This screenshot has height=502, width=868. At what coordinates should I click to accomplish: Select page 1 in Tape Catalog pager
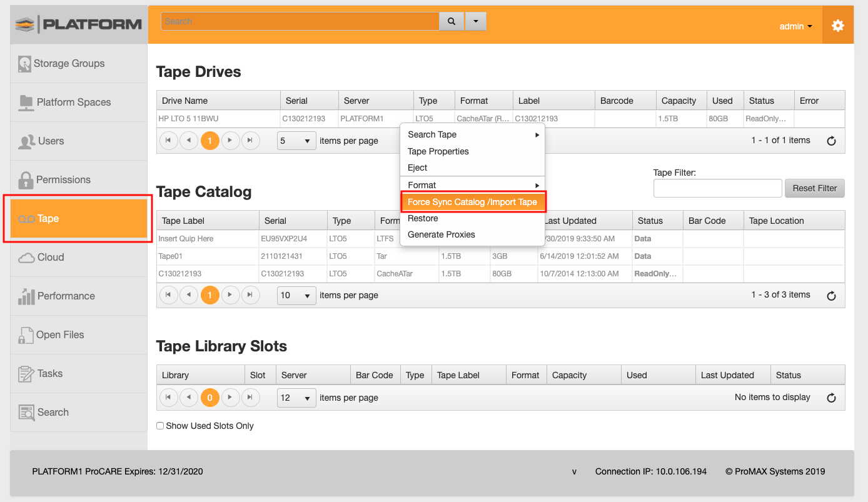210,295
